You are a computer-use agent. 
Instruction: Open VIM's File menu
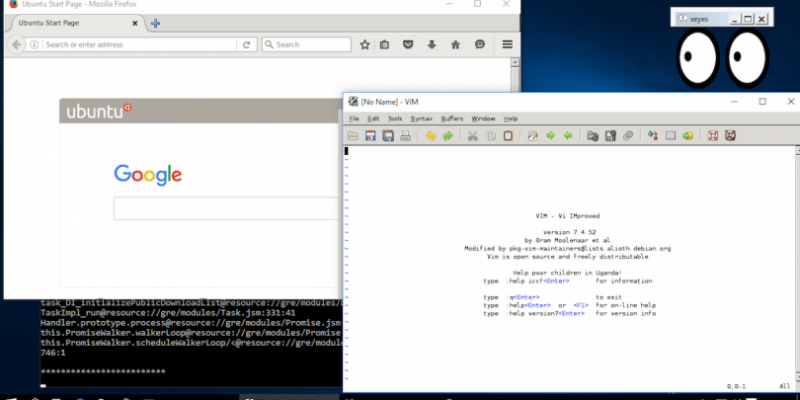[354, 119]
